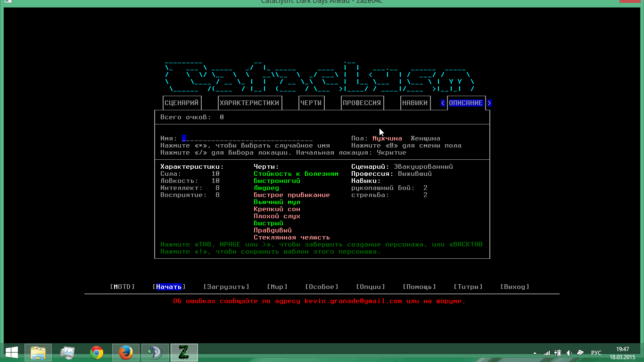Click the Сценарий: Эвакуированный line
Image resolution: width=644 pixels, height=362 pixels.
pyautogui.click(x=402, y=167)
